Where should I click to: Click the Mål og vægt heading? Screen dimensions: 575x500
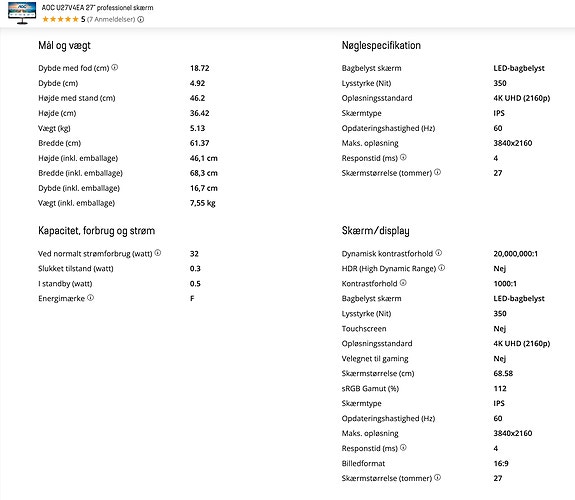coord(64,45)
